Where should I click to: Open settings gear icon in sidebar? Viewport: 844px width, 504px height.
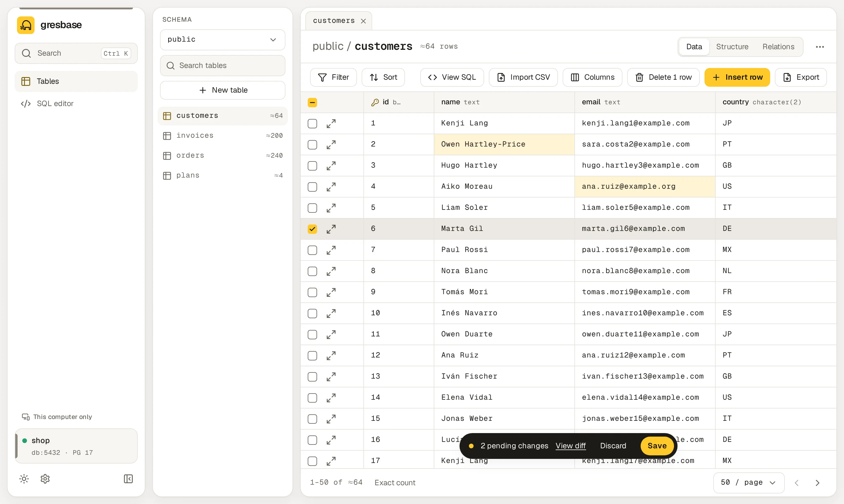pos(45,479)
